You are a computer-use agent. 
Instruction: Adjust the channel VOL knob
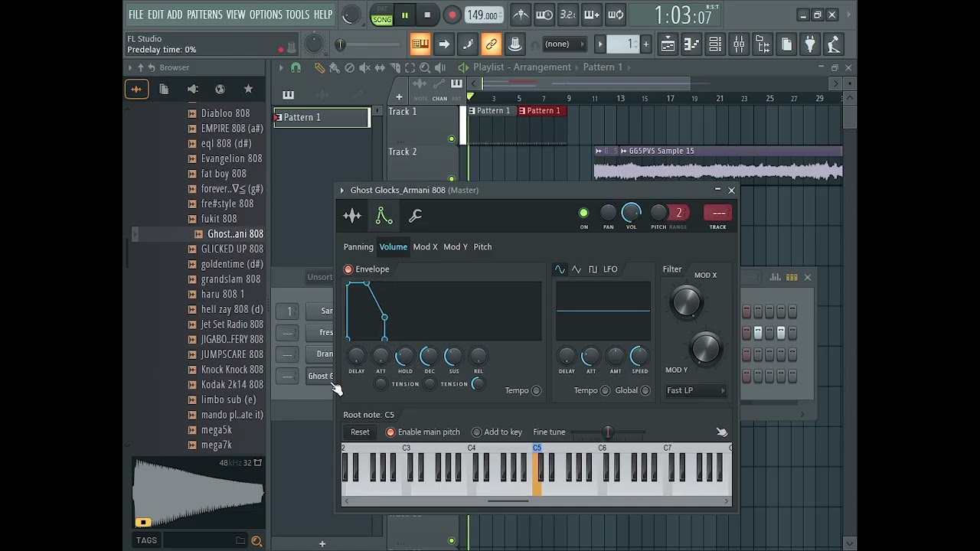point(632,213)
